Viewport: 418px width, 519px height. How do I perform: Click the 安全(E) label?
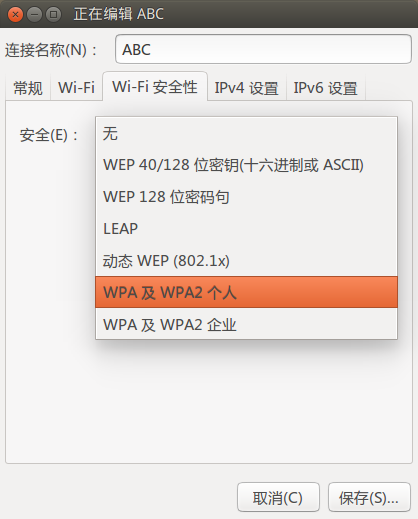click(49, 135)
